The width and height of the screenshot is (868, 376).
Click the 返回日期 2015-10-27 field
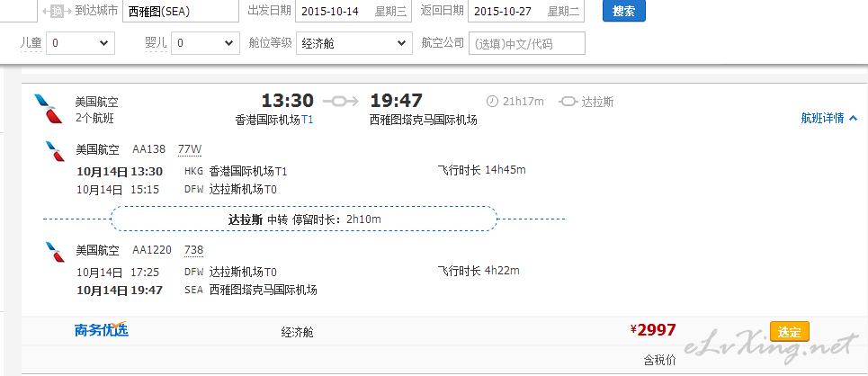(x=526, y=12)
